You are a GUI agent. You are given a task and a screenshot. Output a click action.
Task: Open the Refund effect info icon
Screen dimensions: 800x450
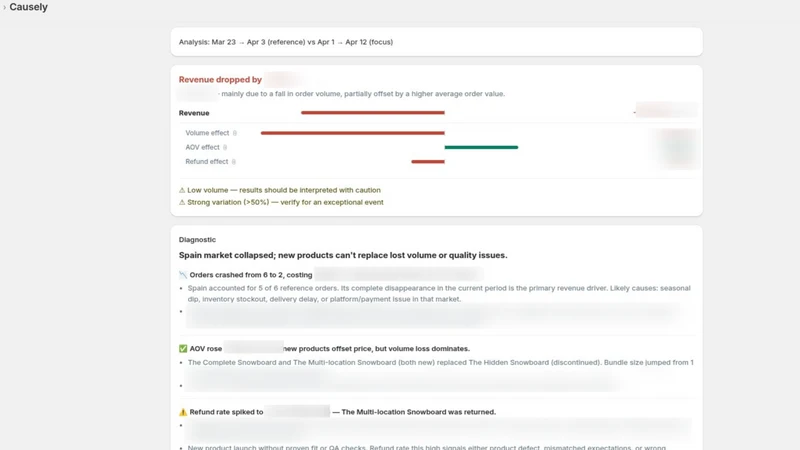pyautogui.click(x=234, y=162)
